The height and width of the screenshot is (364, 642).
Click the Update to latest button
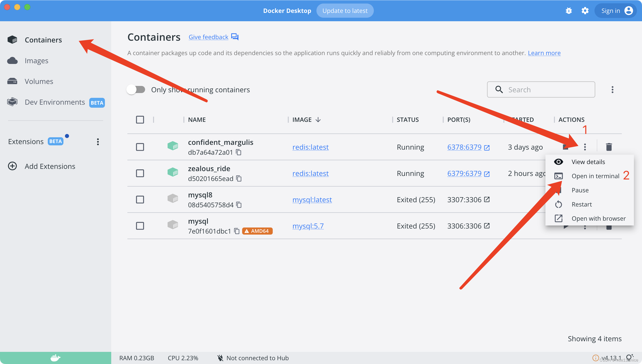pyautogui.click(x=345, y=11)
